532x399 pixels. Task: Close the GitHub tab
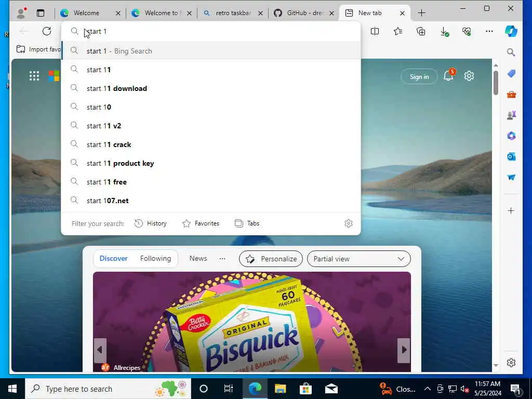332,13
